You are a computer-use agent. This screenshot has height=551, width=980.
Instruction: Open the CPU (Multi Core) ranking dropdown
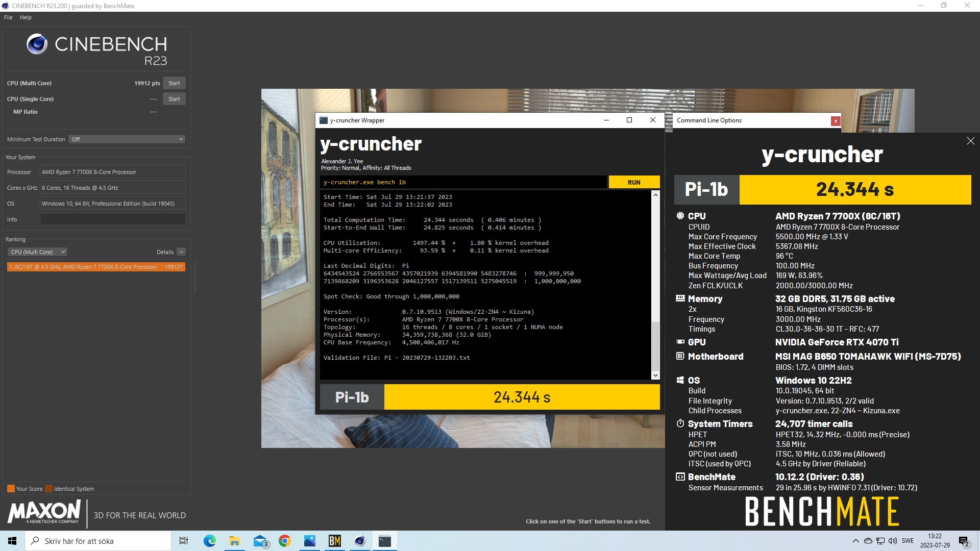(37, 252)
